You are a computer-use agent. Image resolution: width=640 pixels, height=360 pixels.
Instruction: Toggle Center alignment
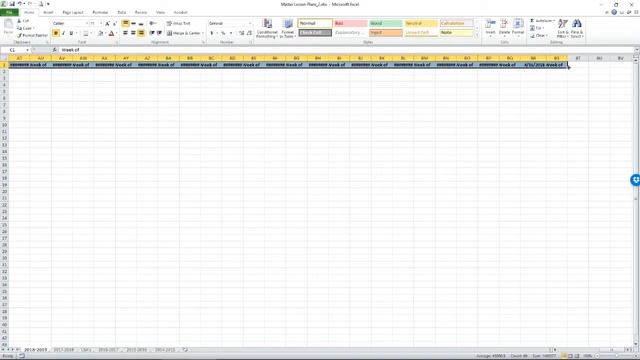pos(133,33)
